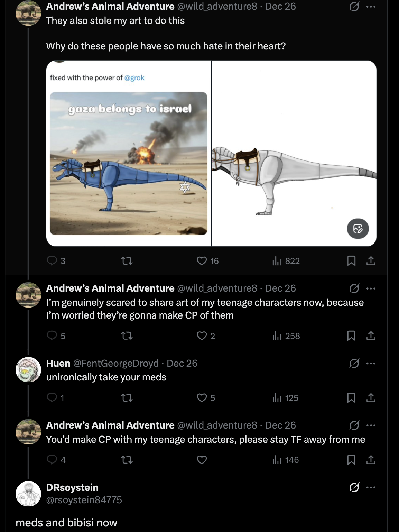Repost the 'scared to share art' tweet
399x532 pixels.
point(127,336)
